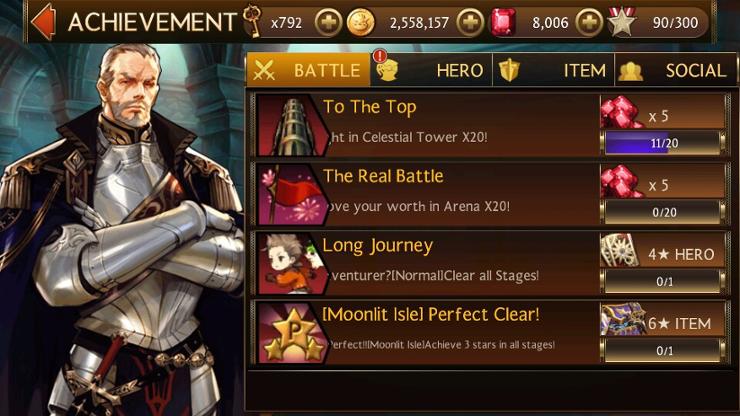
Task: Open The Real Battle achievement
Action: [491, 194]
